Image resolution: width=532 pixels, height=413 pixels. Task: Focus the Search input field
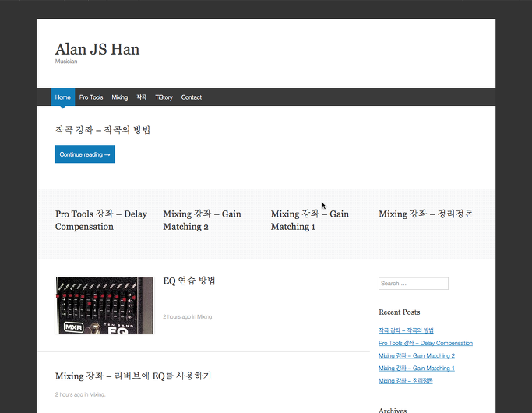coord(414,284)
